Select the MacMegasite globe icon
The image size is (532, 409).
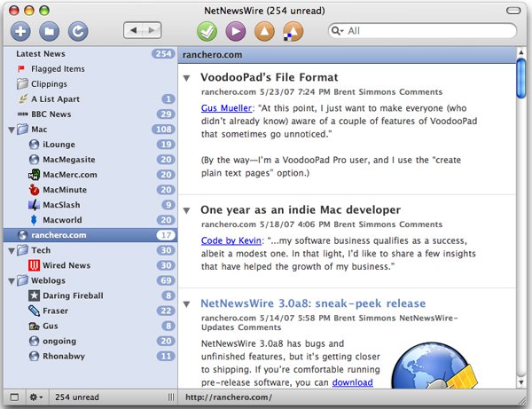(34, 160)
